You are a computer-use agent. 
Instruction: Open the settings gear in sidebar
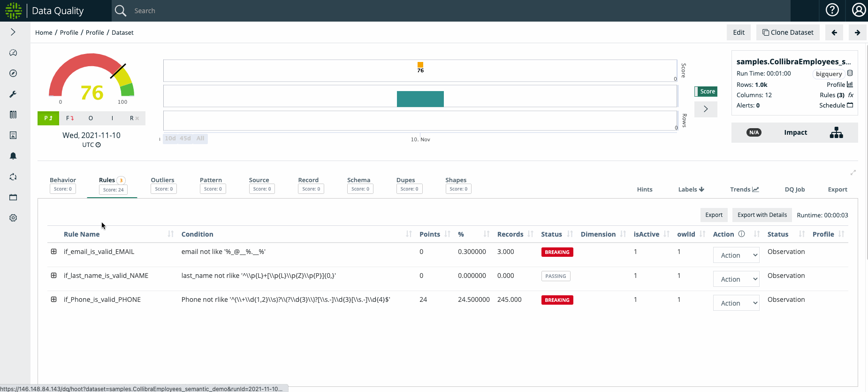tap(13, 218)
